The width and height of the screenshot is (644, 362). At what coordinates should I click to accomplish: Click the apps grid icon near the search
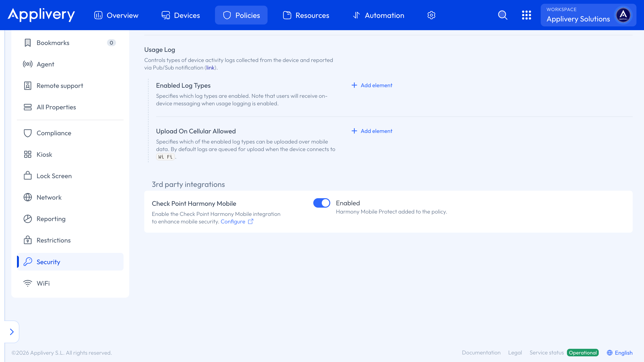pos(527,15)
